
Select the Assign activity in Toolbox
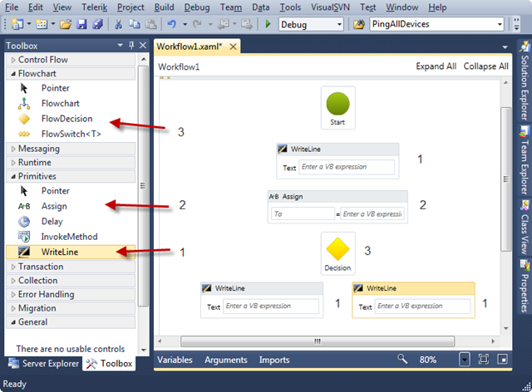tap(54, 206)
